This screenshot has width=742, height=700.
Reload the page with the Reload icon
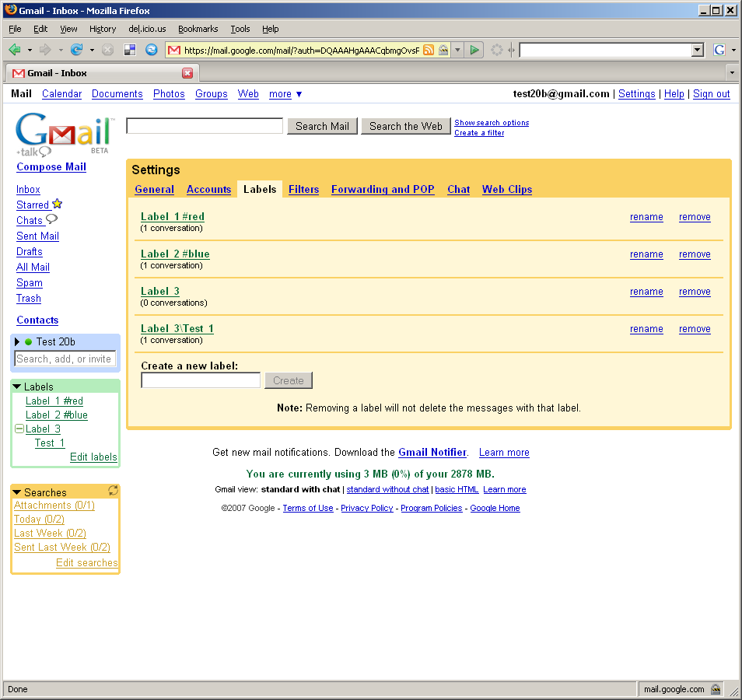[76, 50]
